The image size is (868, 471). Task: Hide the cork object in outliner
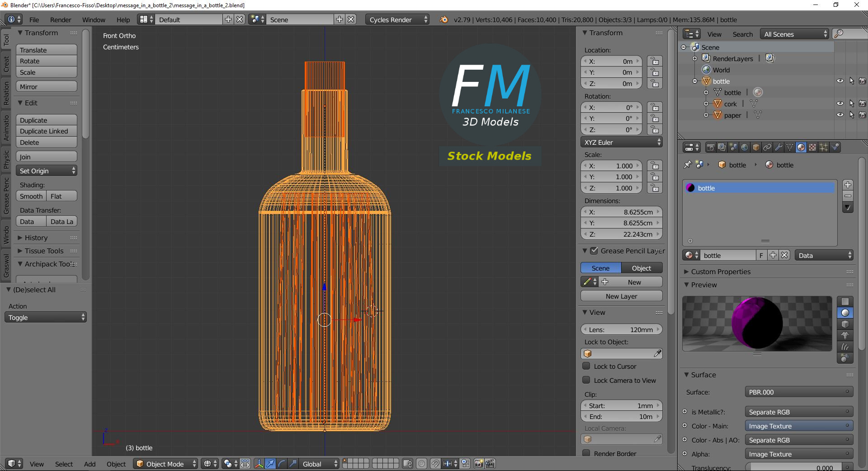click(840, 104)
